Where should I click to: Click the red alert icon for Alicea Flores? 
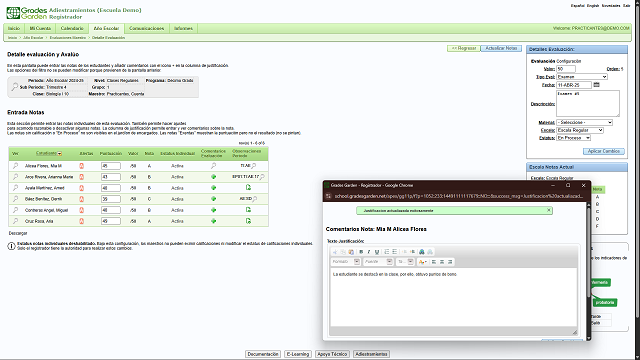coord(81,166)
